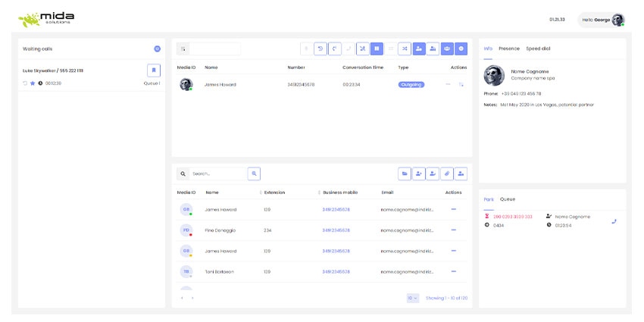
Task: Click Nome Cognome's contact photo in Info panel
Action: coord(494,75)
